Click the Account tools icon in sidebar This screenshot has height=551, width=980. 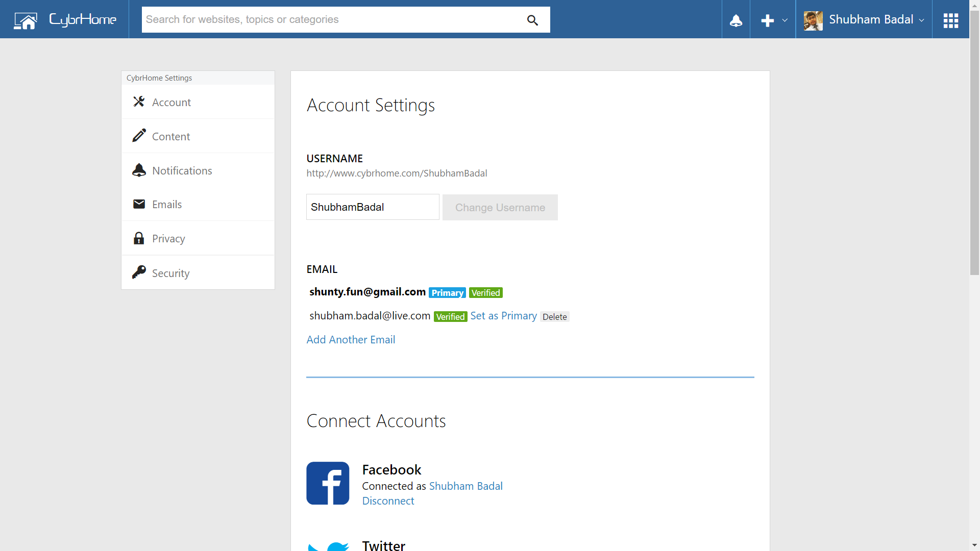point(139,102)
